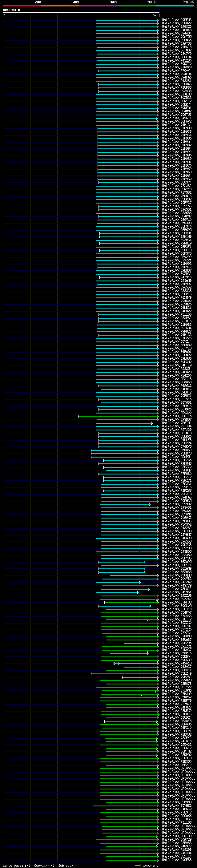This screenshot has height=868, width=197.
Task: Select the UniRef100_B9GL05 hit label
Action: point(177,606)
